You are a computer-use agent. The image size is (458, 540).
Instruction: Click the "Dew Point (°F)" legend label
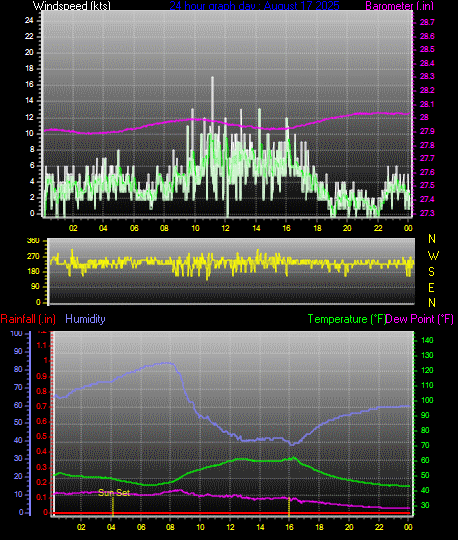419,319
